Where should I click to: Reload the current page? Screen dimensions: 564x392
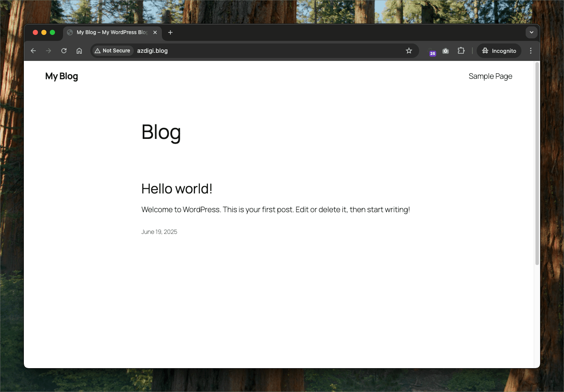point(64,51)
